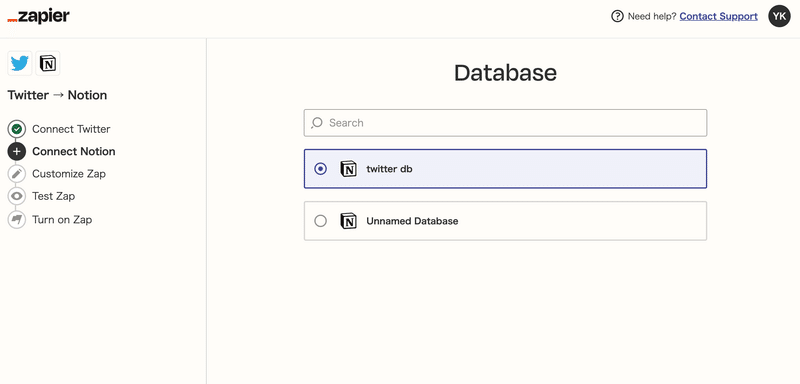Click the Twitter bird app icon
This screenshot has width=800, height=384.
coord(20,64)
